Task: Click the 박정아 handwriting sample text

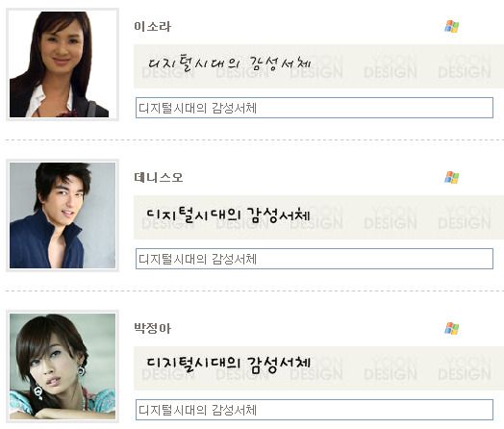Action: click(x=228, y=366)
